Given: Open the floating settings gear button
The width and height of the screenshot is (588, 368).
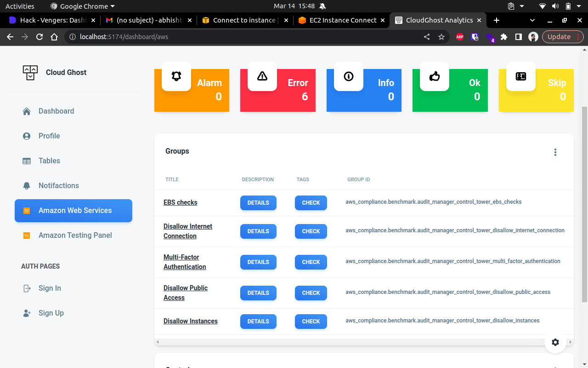Looking at the screenshot, I should click(x=555, y=342).
